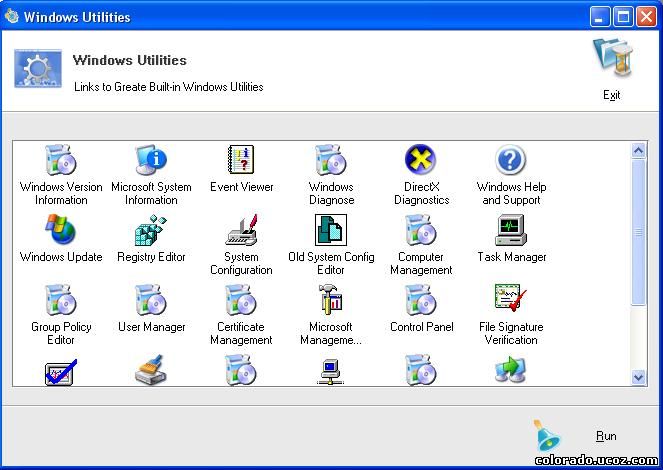Click the Exit folder icon

click(612, 57)
